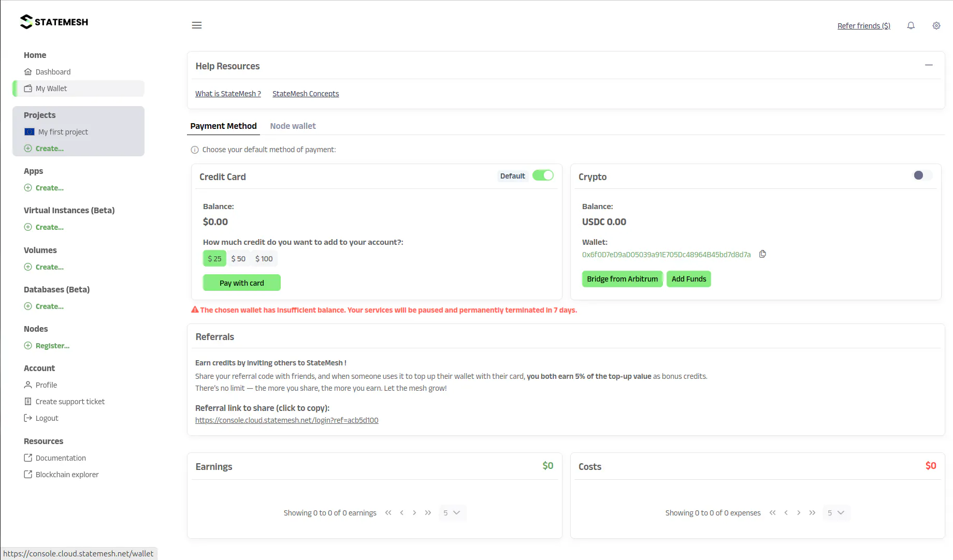Click Pay with card button

[242, 283]
